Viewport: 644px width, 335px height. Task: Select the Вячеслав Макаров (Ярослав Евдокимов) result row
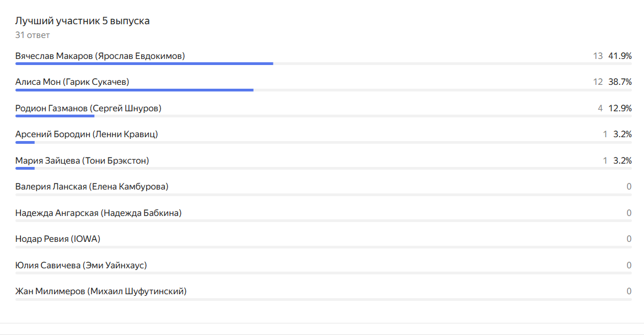[x=323, y=58]
